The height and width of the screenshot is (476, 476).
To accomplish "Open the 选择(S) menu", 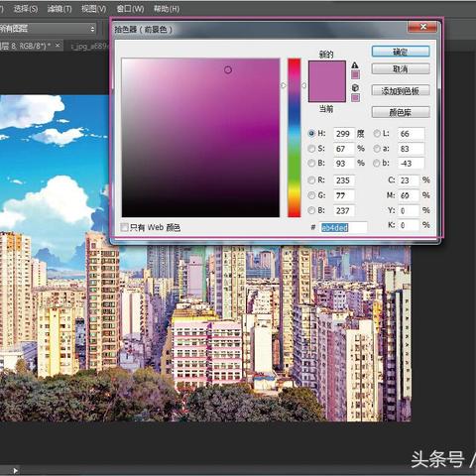I will point(26,9).
